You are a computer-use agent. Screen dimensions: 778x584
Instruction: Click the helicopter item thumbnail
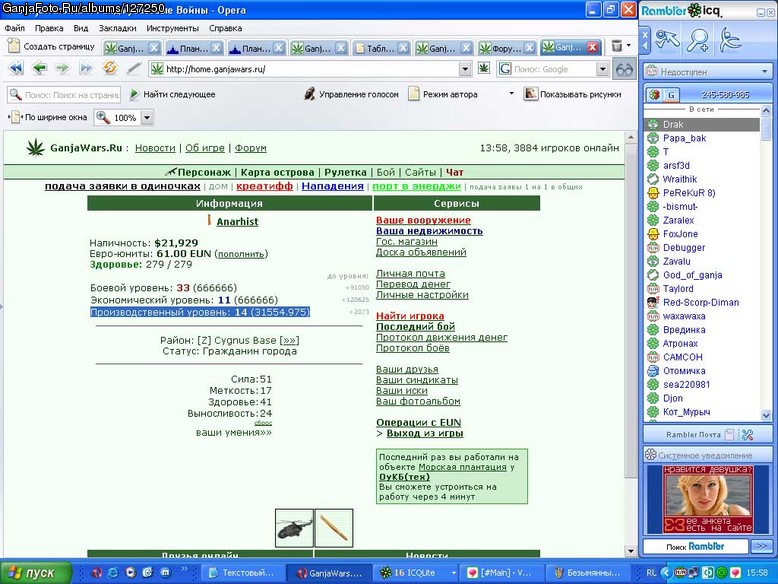[x=294, y=528]
